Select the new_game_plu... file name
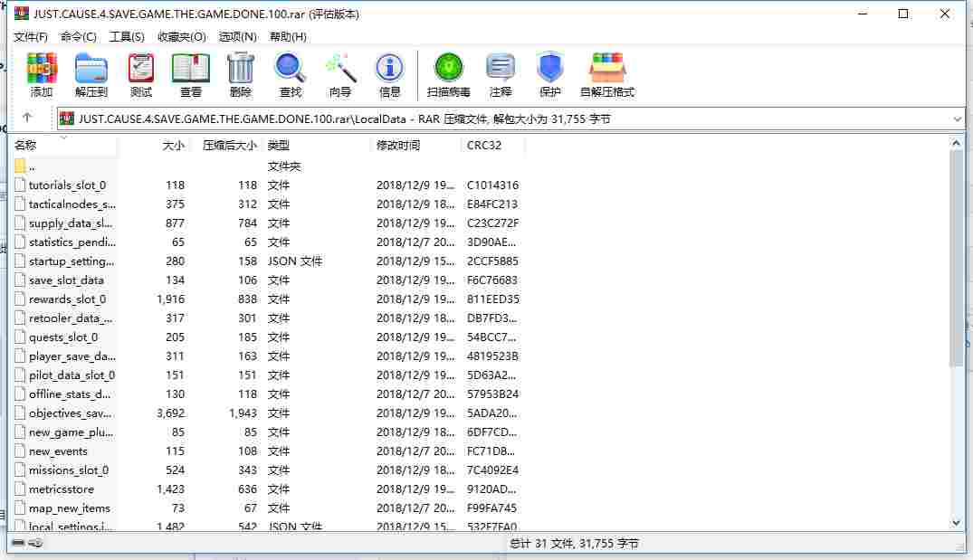The image size is (973, 560). pyautogui.click(x=71, y=432)
